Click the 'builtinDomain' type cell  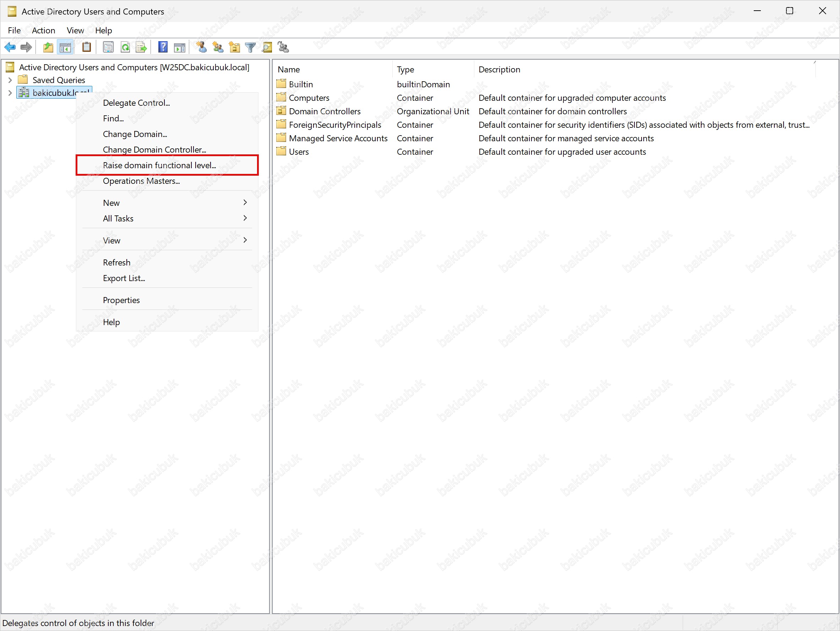click(x=423, y=84)
